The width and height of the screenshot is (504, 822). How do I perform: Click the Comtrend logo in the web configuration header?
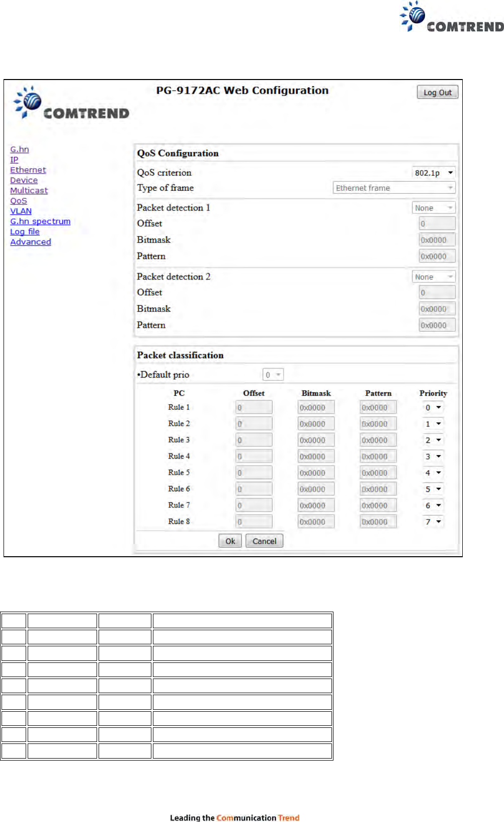coord(71,103)
